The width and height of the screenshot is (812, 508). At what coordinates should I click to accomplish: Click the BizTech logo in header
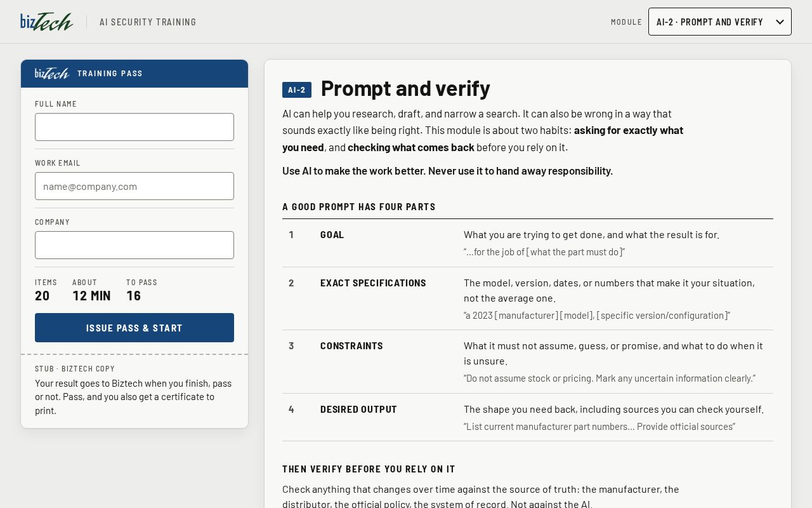click(47, 22)
